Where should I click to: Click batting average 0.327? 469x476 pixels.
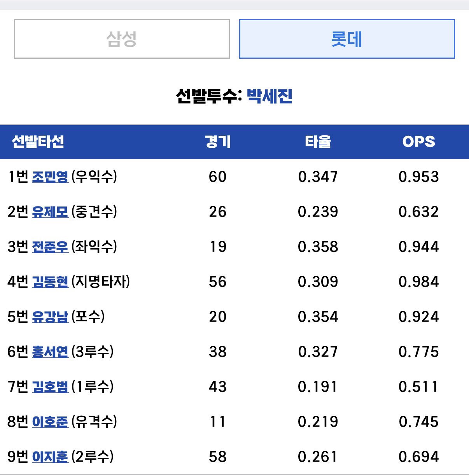coord(318,352)
